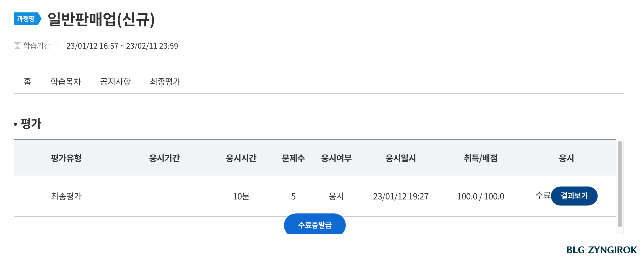Open the 학습목차 tab
The image size is (644, 261).
coord(66,82)
